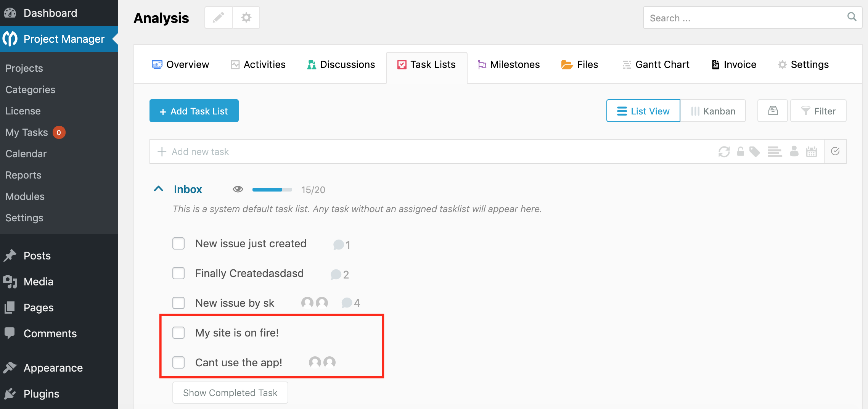Click the Inbox progress bar
The height and width of the screenshot is (409, 868).
tap(272, 189)
